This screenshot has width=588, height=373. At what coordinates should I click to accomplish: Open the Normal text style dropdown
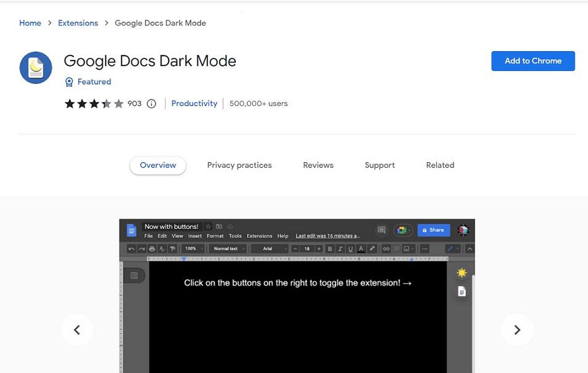coord(228,248)
